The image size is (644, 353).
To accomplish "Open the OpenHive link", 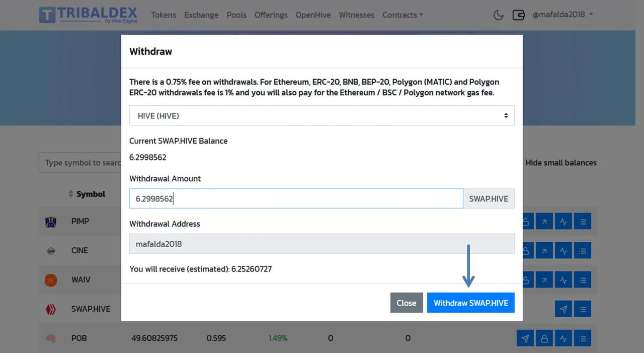I will (313, 15).
